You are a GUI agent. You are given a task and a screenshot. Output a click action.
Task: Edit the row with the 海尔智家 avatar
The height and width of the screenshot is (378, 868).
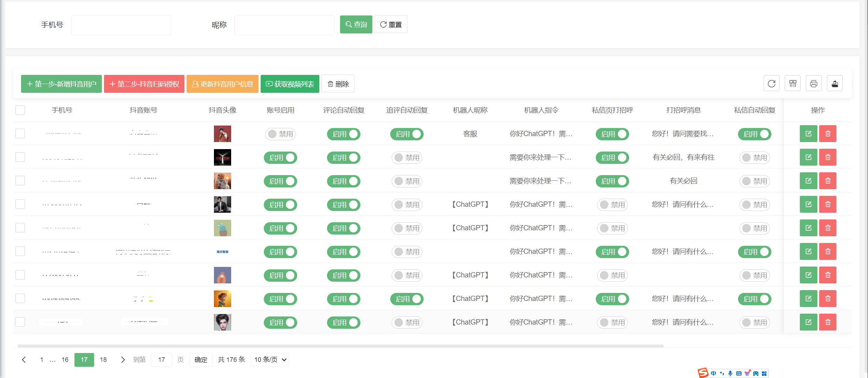(808, 251)
